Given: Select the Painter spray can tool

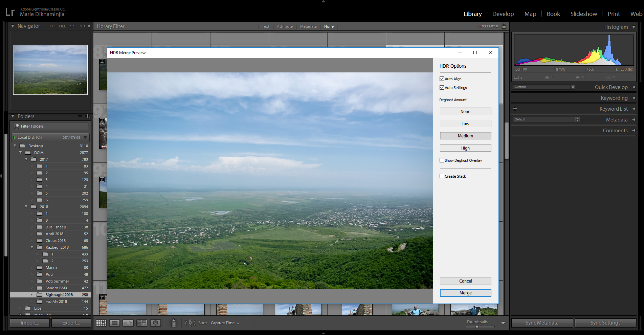Looking at the screenshot, I should tap(174, 323).
